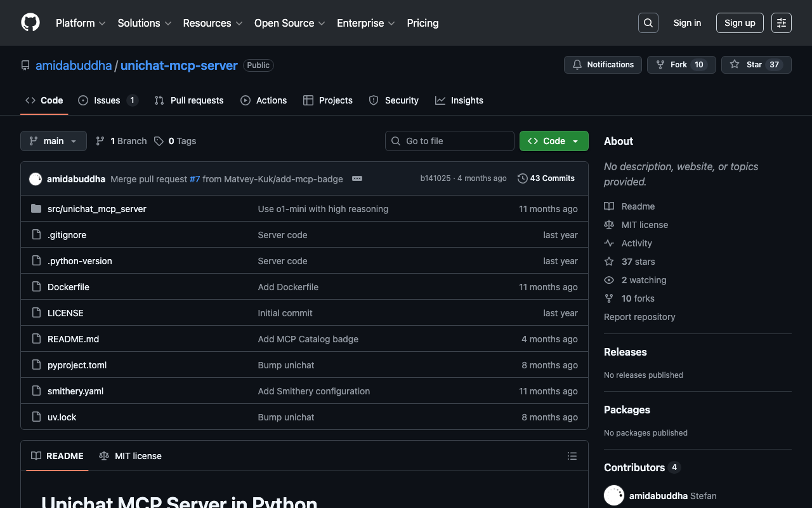This screenshot has height=508, width=812.
Task: Star the unichat-mcp-server repository
Action: click(756, 65)
